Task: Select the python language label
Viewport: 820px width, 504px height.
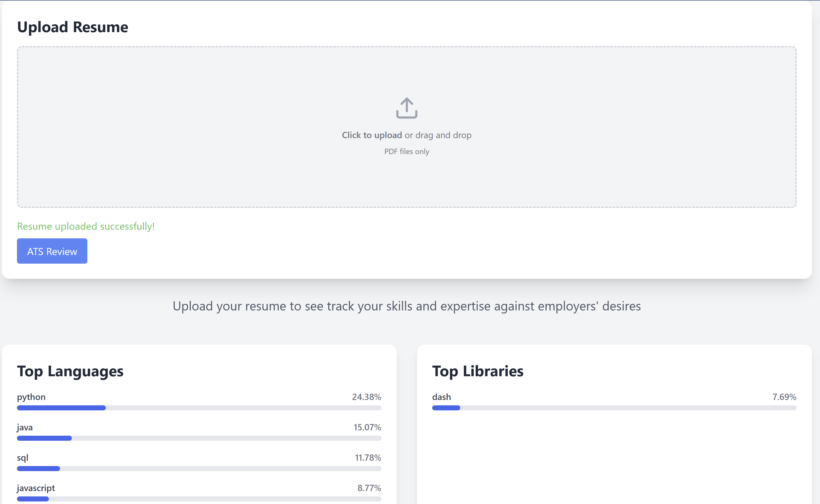Action: click(x=31, y=397)
